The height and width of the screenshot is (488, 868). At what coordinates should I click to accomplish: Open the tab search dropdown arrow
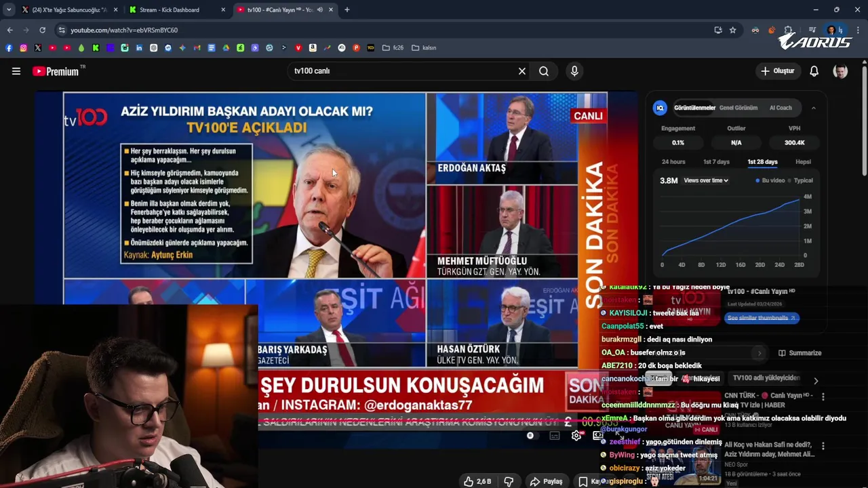coord(8,9)
